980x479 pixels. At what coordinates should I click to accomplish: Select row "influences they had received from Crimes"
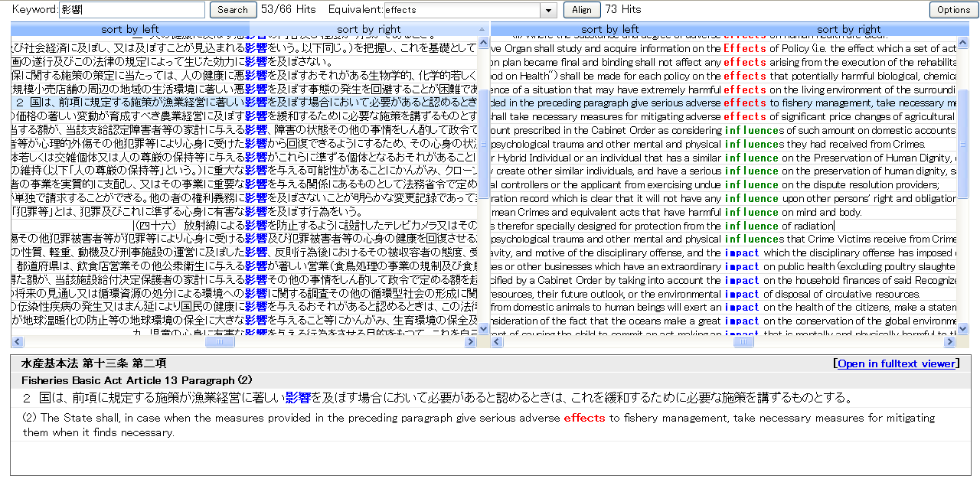tap(724, 144)
